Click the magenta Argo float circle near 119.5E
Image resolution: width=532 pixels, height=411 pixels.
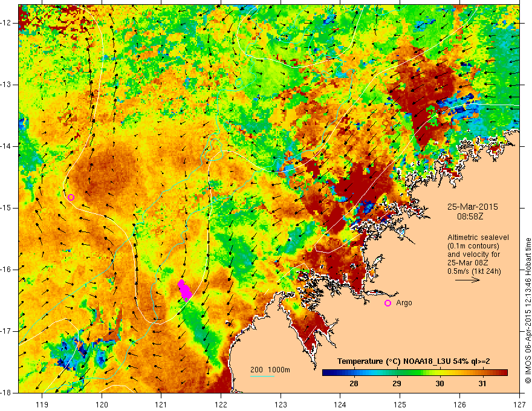point(71,198)
